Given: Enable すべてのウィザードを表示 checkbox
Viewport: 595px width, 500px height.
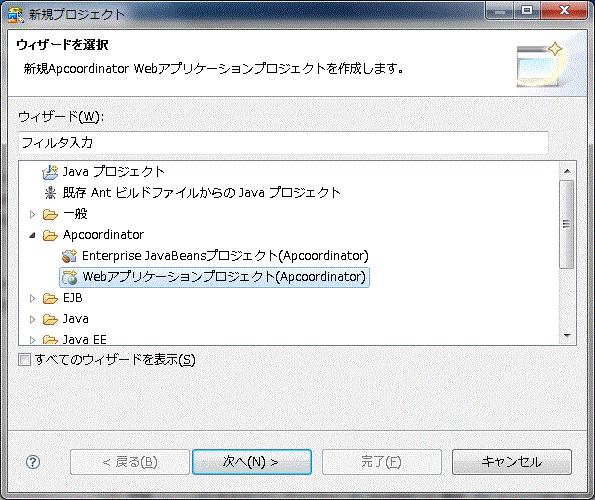Looking at the screenshot, I should pyautogui.click(x=25, y=360).
